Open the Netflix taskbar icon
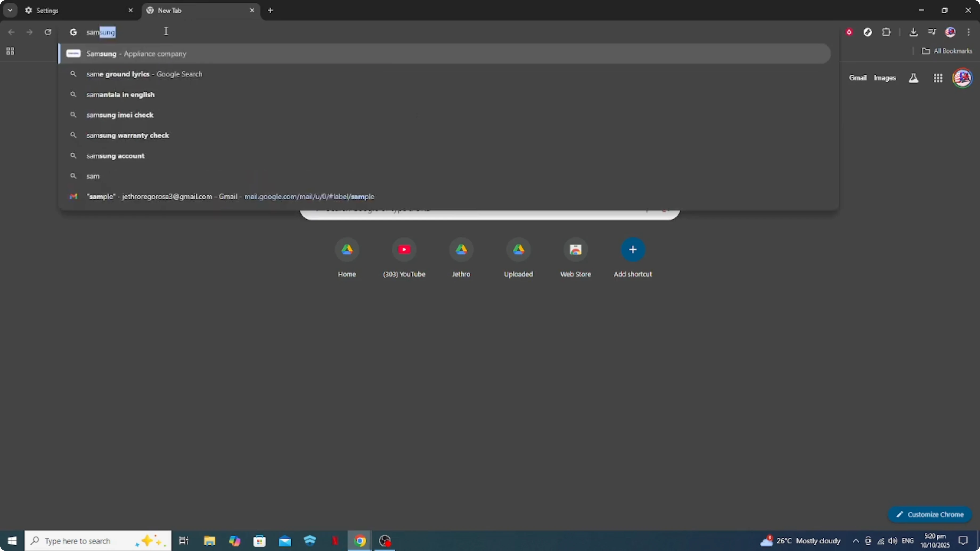980x551 pixels. tap(335, 541)
